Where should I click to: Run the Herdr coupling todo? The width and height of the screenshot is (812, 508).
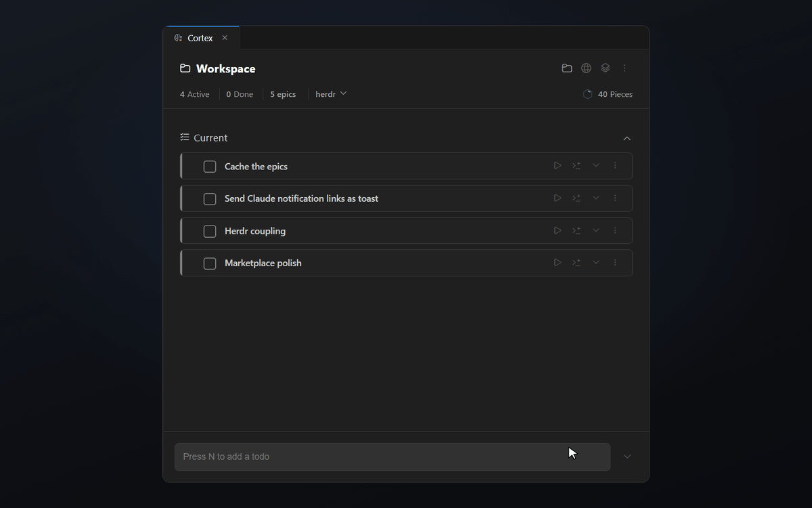pos(558,231)
